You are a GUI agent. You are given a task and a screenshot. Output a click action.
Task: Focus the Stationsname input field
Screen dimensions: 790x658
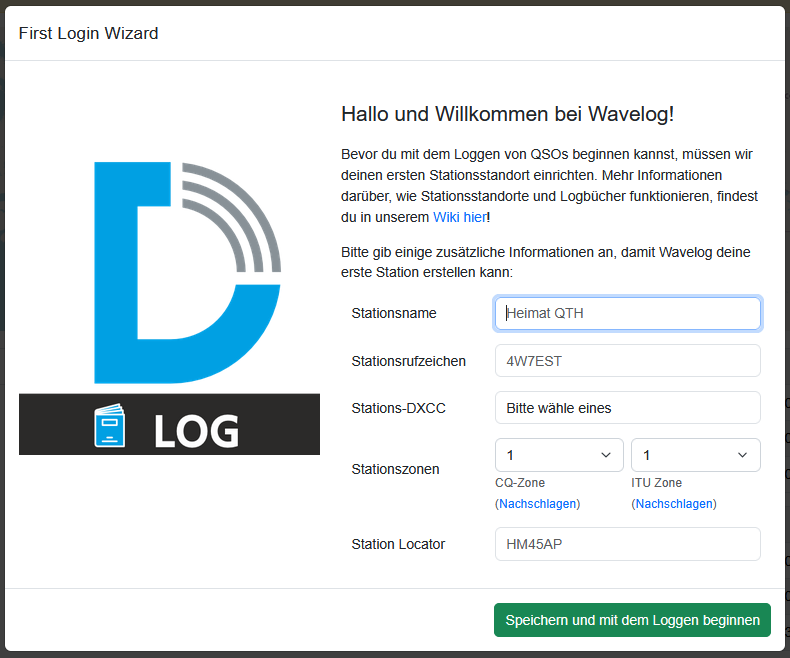[627, 313]
